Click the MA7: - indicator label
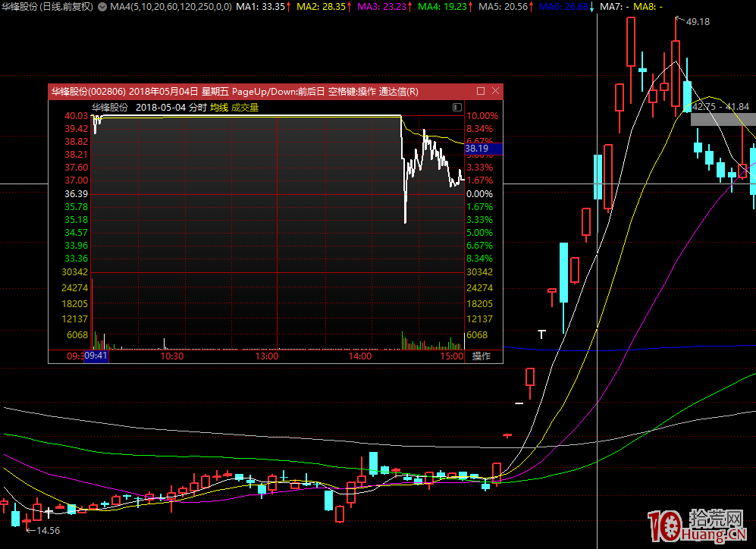The image size is (756, 549). (x=614, y=7)
